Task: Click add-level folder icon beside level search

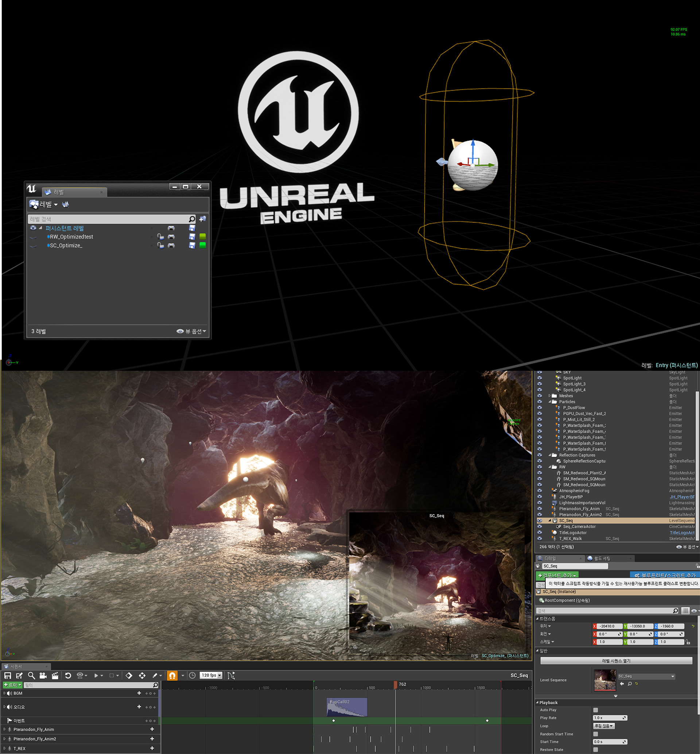Action: tap(203, 219)
